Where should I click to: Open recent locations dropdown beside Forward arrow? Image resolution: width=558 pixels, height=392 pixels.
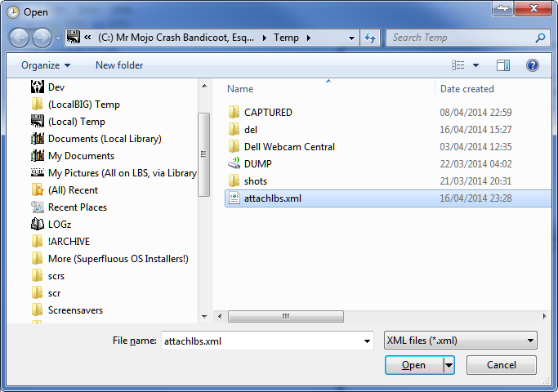click(58, 38)
